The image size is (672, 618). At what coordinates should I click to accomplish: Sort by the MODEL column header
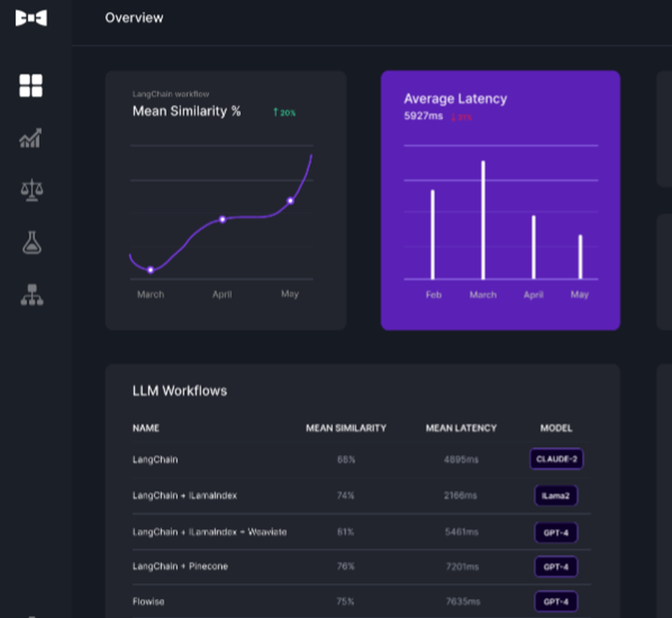556,428
